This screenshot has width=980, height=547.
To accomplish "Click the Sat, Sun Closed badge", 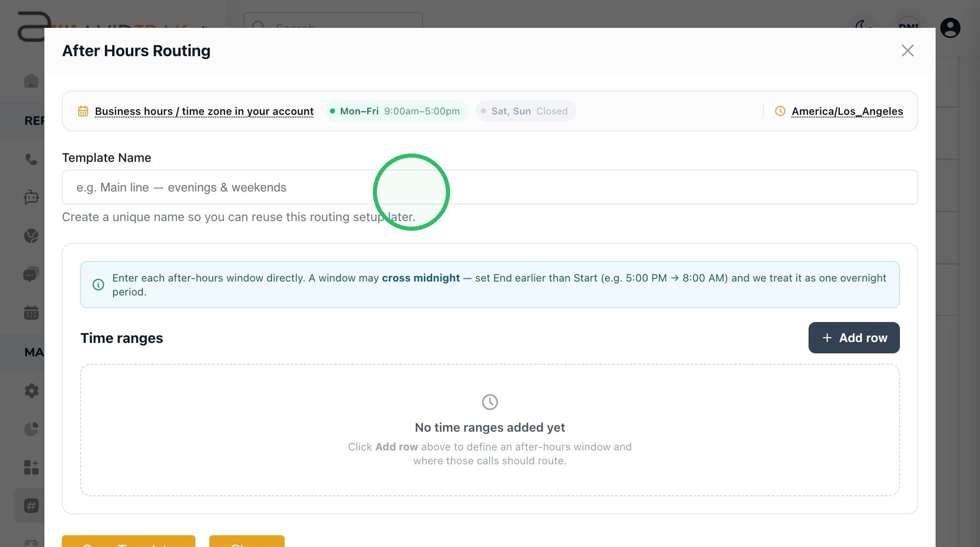I will pyautogui.click(x=526, y=111).
